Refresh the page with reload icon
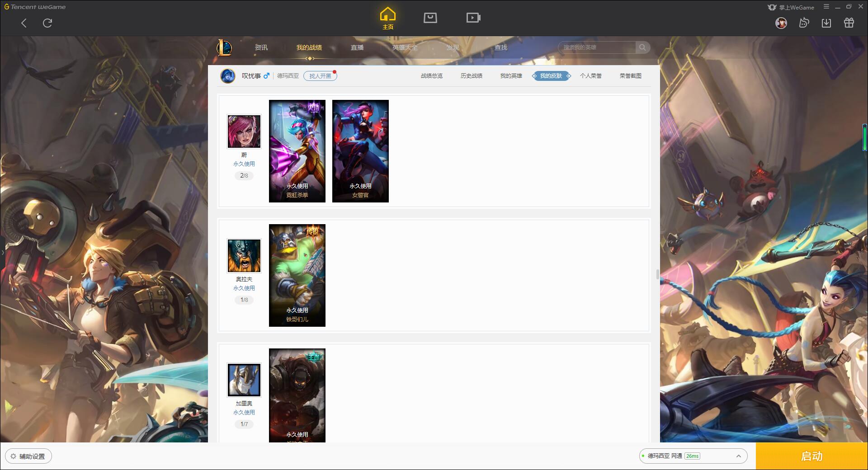The image size is (868, 470). [x=47, y=23]
